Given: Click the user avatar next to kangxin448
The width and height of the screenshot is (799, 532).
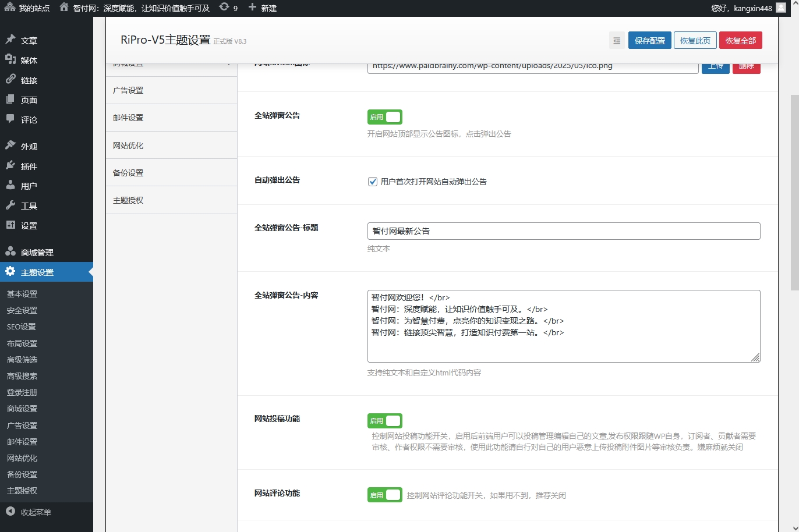Looking at the screenshot, I should pos(781,8).
